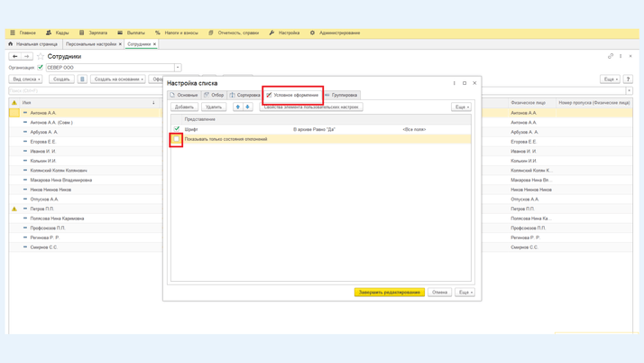Click the search field above the employee list
644x363 pixels.
point(316,90)
